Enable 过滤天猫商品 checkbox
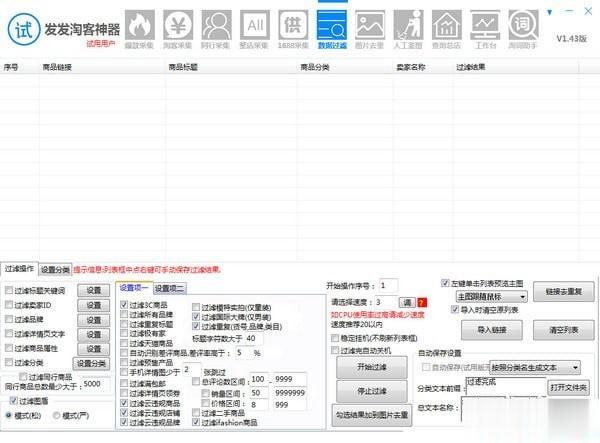 click(x=124, y=343)
